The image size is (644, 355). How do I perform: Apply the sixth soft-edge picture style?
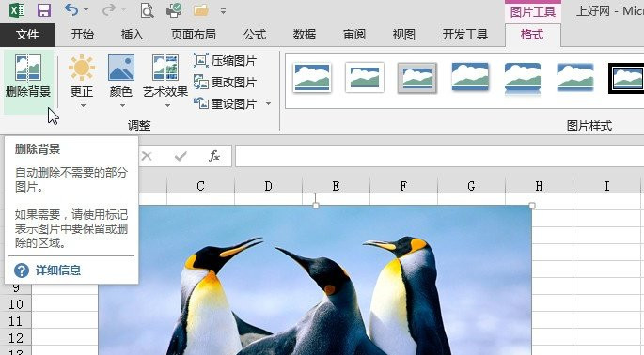coord(575,77)
